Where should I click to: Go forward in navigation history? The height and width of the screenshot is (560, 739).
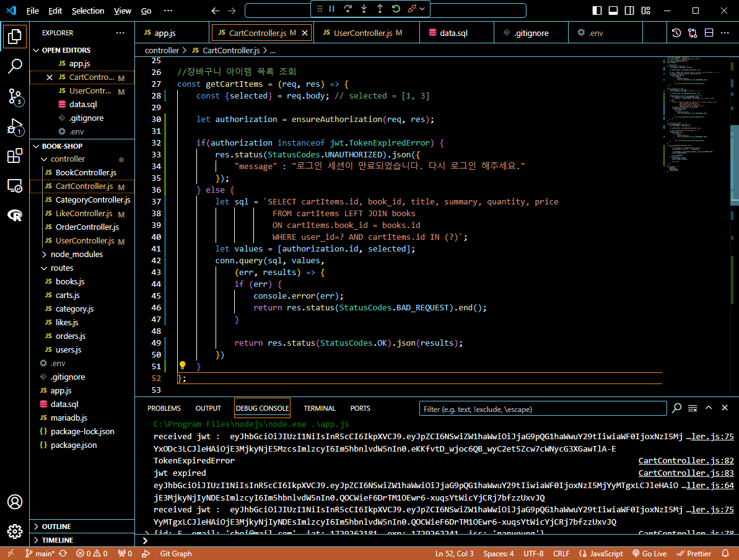[x=232, y=11]
